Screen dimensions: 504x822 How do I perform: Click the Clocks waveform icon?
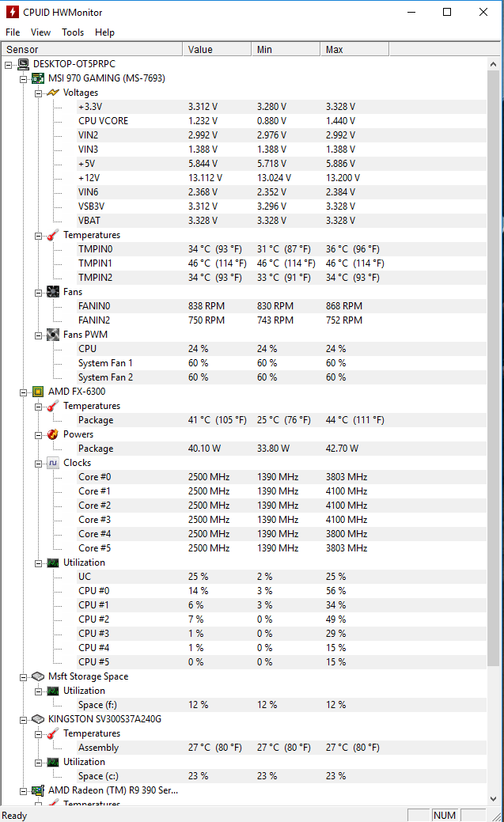click(53, 463)
